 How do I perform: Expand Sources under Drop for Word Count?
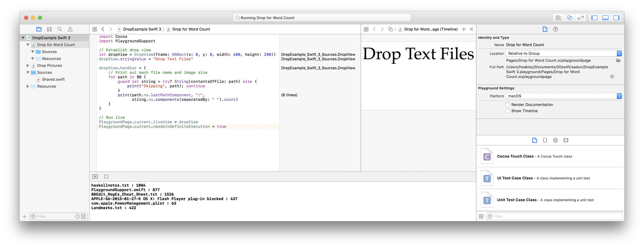(x=33, y=52)
